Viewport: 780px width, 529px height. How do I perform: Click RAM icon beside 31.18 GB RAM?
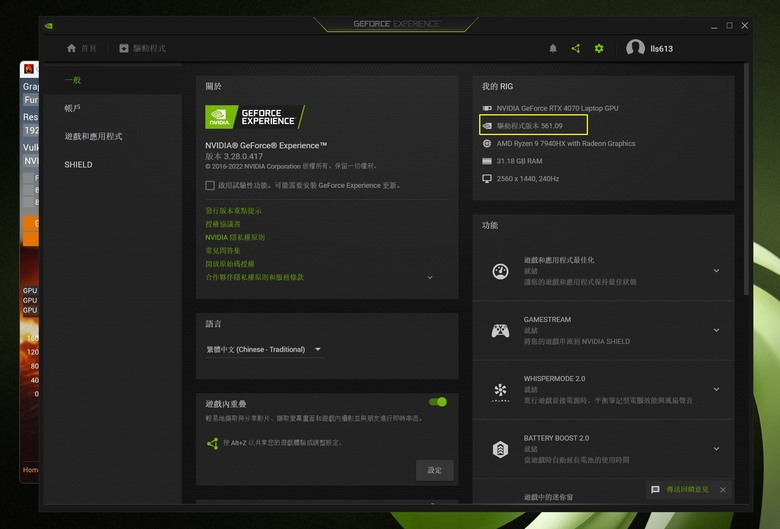coord(487,161)
